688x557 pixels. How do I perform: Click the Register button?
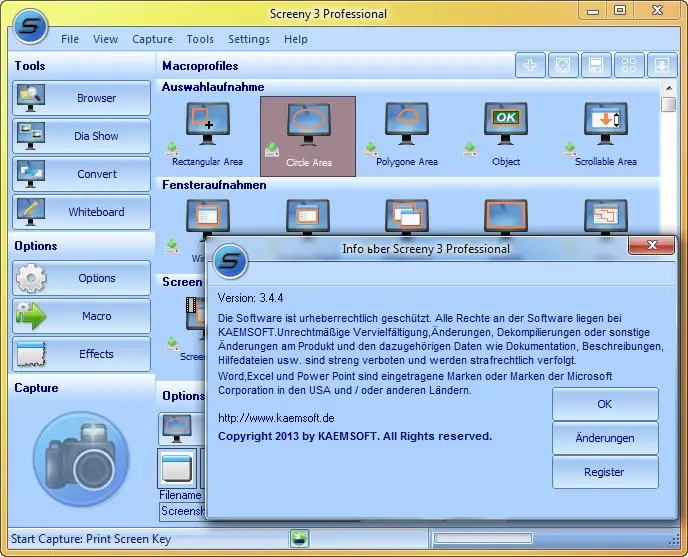[605, 472]
